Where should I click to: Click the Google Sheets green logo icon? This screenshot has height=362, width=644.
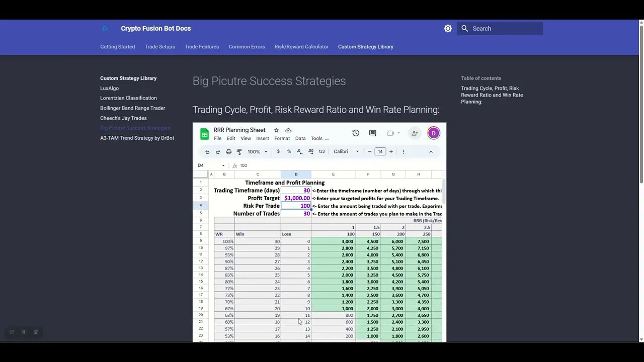(x=204, y=134)
